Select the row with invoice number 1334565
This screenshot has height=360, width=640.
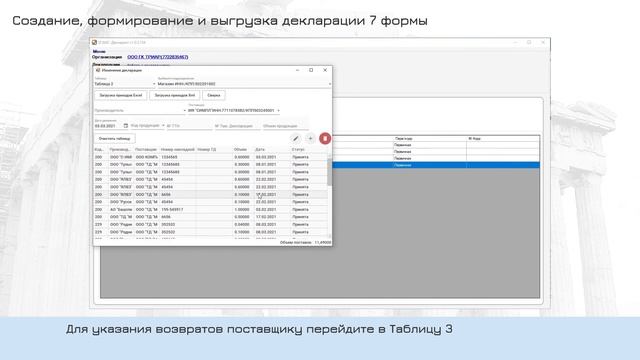[210, 157]
